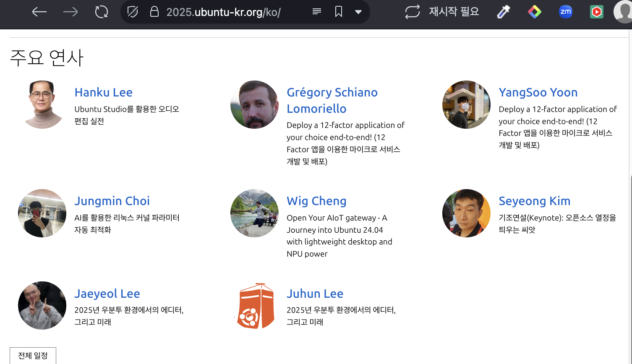Click the 주요 연사 heading

47,57
